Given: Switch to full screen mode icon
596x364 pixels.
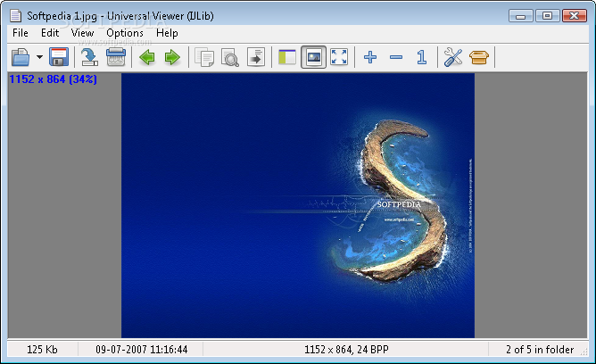Looking at the screenshot, I should (339, 57).
